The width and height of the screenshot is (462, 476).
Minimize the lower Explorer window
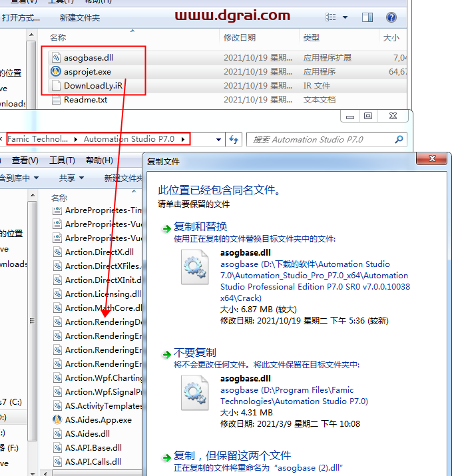point(350,116)
